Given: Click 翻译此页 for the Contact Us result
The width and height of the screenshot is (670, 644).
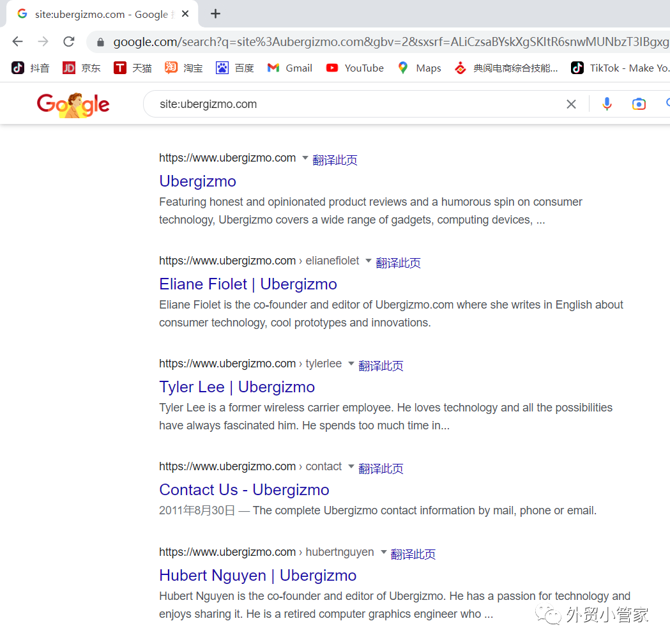Looking at the screenshot, I should pos(381,469).
